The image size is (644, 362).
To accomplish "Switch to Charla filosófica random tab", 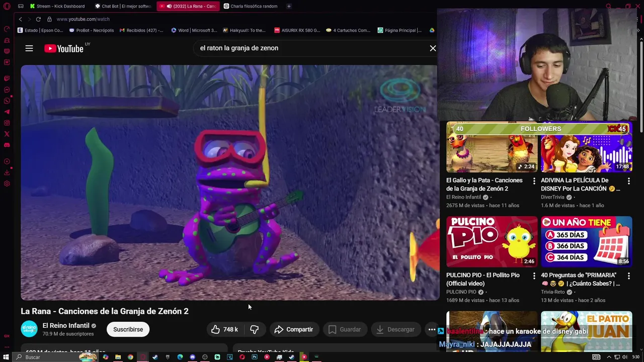I will pos(251,6).
